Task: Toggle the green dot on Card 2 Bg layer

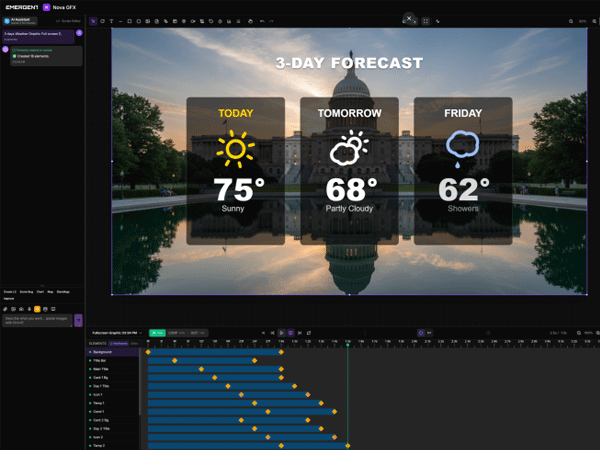Action: click(89, 420)
